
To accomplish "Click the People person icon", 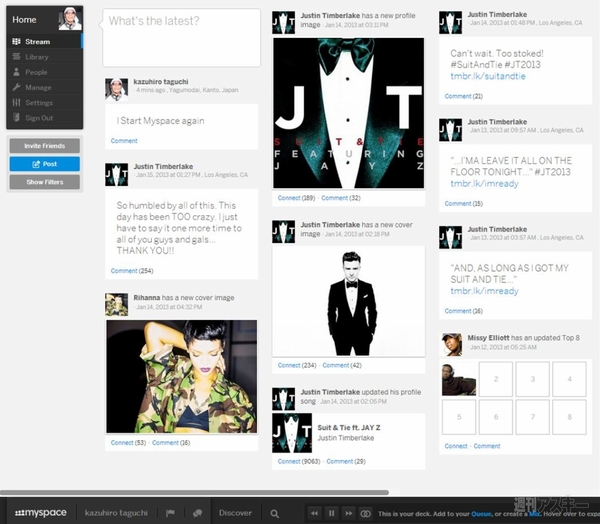I will point(16,72).
